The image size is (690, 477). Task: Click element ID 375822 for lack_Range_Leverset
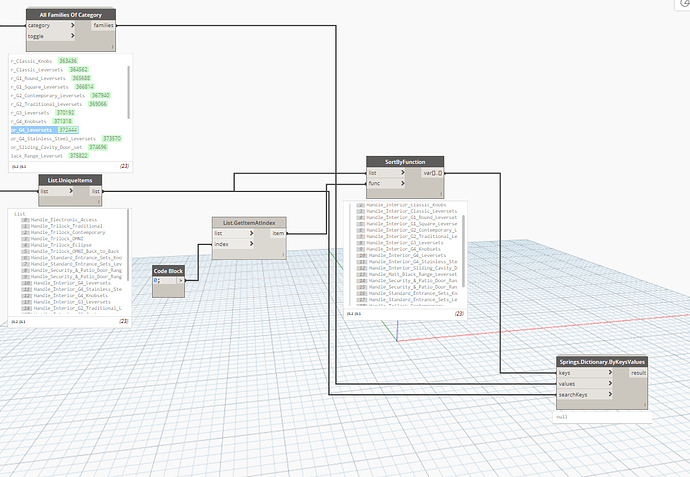point(79,156)
